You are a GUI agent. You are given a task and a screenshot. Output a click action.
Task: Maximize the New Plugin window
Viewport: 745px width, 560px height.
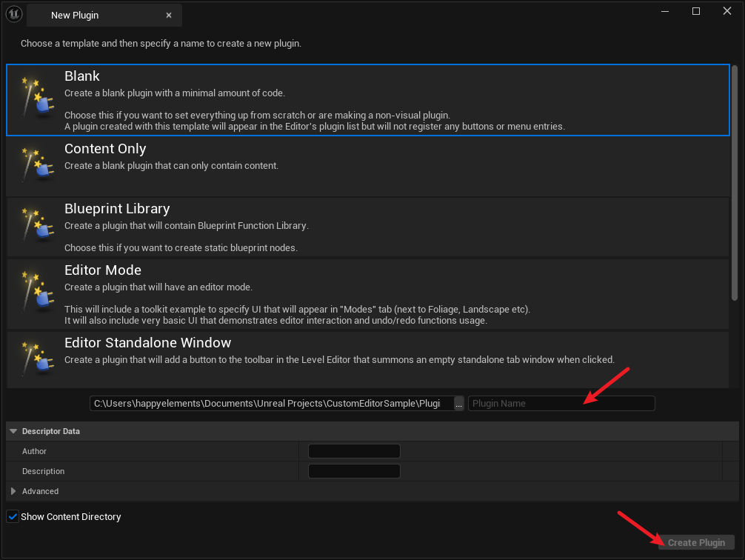click(x=696, y=11)
